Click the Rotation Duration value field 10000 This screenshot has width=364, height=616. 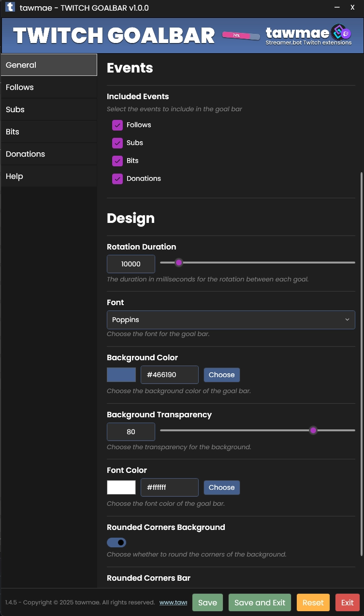pyautogui.click(x=131, y=264)
